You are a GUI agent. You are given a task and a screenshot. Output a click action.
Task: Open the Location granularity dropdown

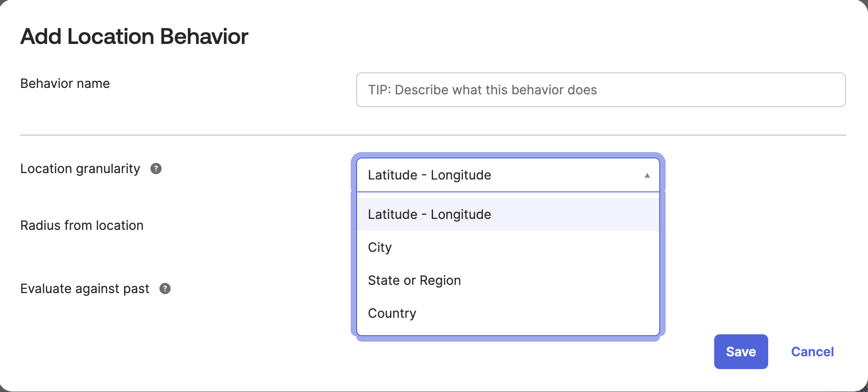point(507,174)
